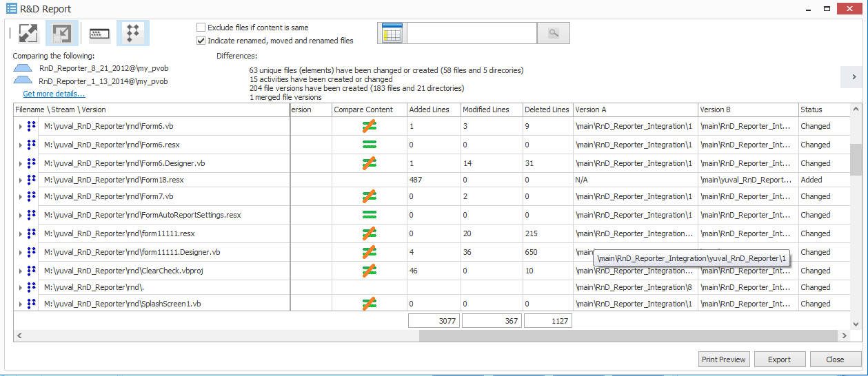868x376 pixels.
Task: Click the expand-all arrows toolbar icon
Action: point(28,33)
